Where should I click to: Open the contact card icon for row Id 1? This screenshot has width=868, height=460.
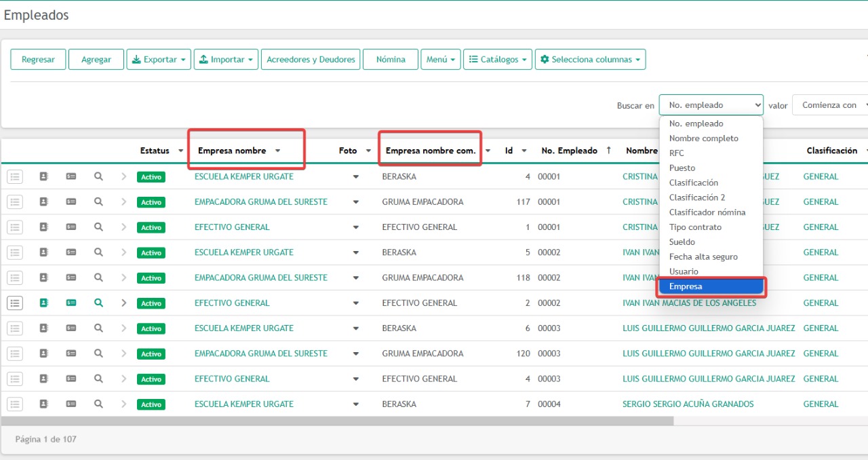click(x=43, y=227)
